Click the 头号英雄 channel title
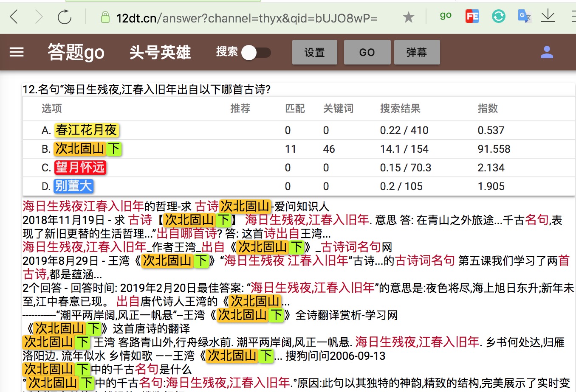 click(x=160, y=52)
